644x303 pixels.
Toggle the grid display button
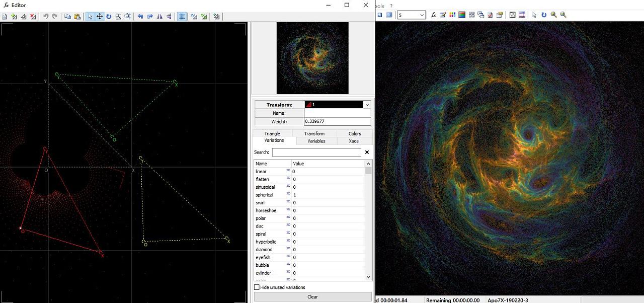(x=182, y=17)
